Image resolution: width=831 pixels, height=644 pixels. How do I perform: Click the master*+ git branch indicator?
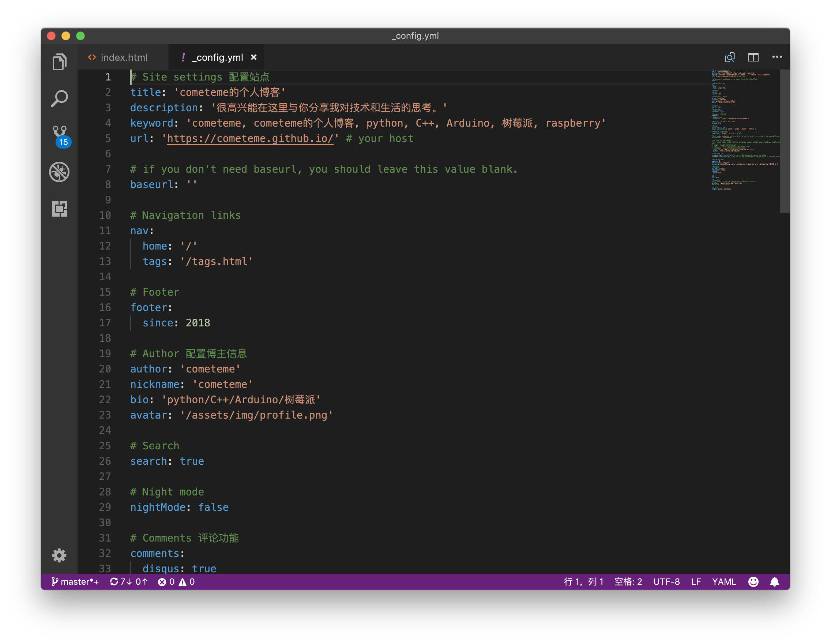pos(75,581)
